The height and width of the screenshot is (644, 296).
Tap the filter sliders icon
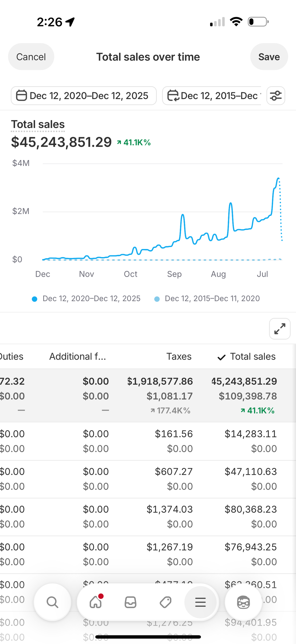pos(276,96)
